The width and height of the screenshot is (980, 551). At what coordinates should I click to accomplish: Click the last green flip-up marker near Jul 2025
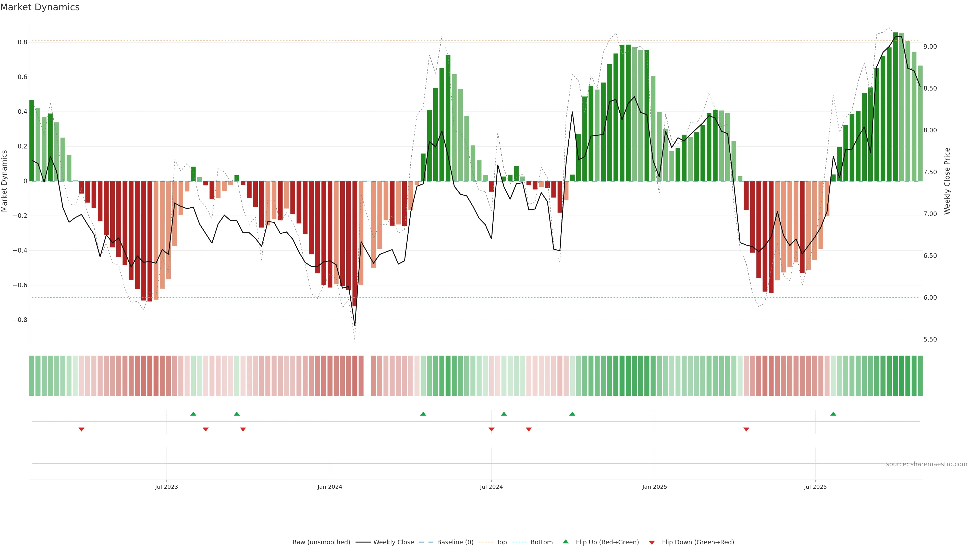pos(833,414)
